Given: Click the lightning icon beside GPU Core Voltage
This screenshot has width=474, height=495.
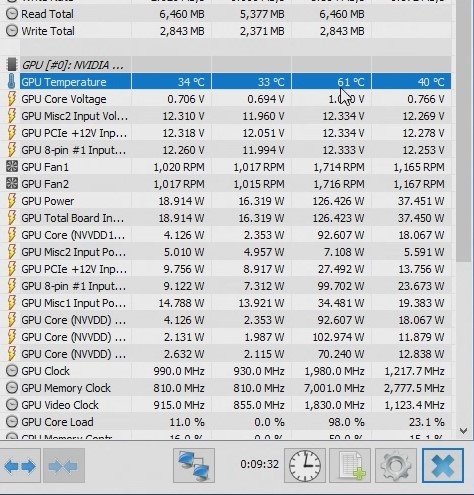Looking at the screenshot, I should (x=12, y=99).
